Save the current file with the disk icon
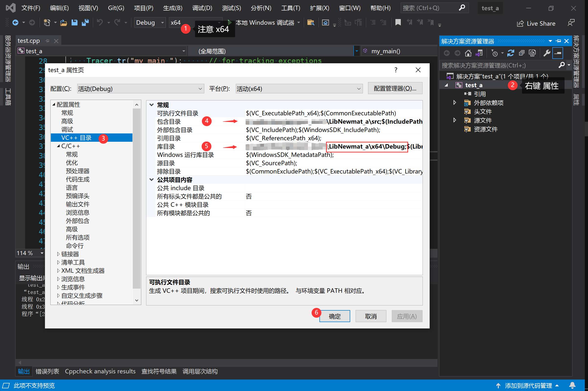 point(74,23)
